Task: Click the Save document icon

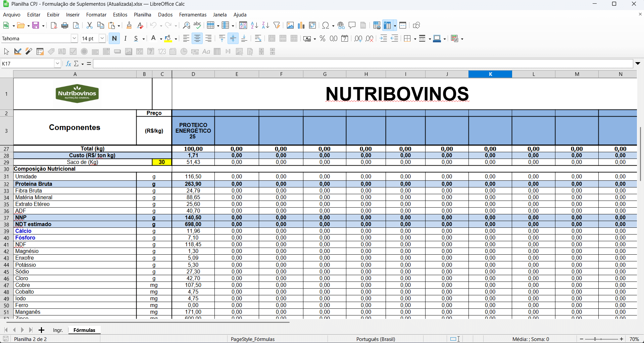Action: pyautogui.click(x=36, y=26)
